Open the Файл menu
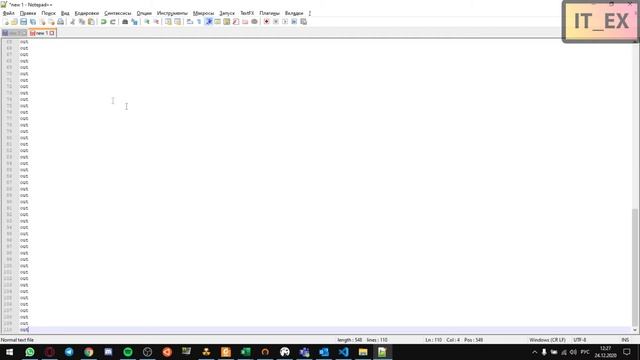Screen dimensions: 640x360 [9, 13]
